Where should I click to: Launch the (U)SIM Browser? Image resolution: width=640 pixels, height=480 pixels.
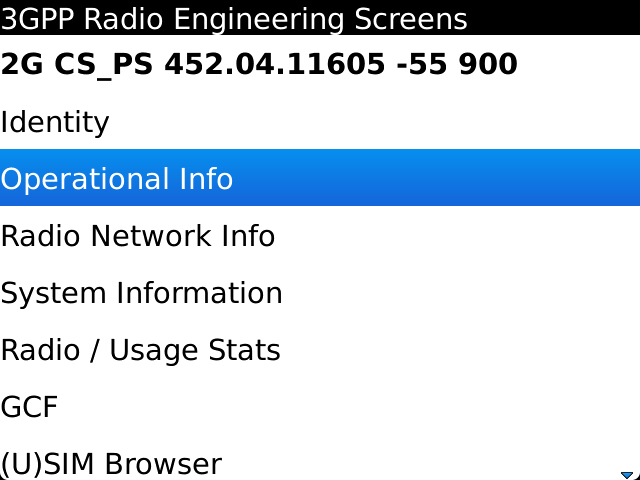tap(111, 464)
